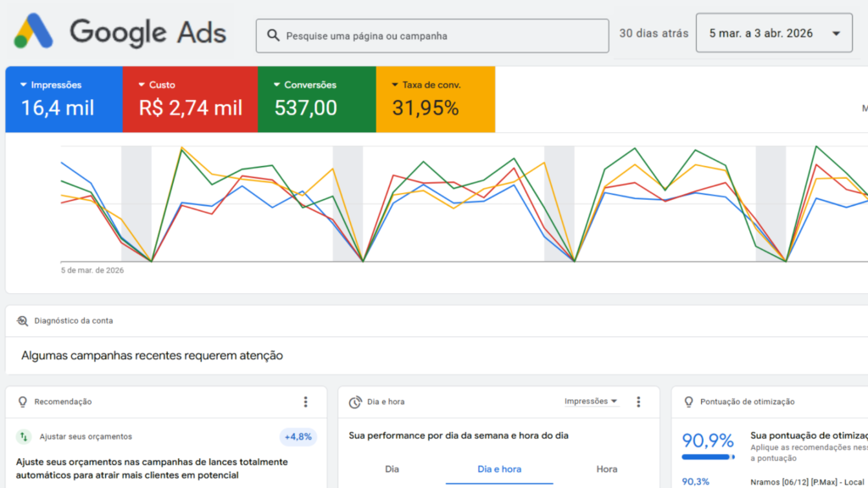This screenshot has height=488, width=868.
Task: Expand the yellow Taxa de conv. metric dropdown
Action: (x=395, y=85)
